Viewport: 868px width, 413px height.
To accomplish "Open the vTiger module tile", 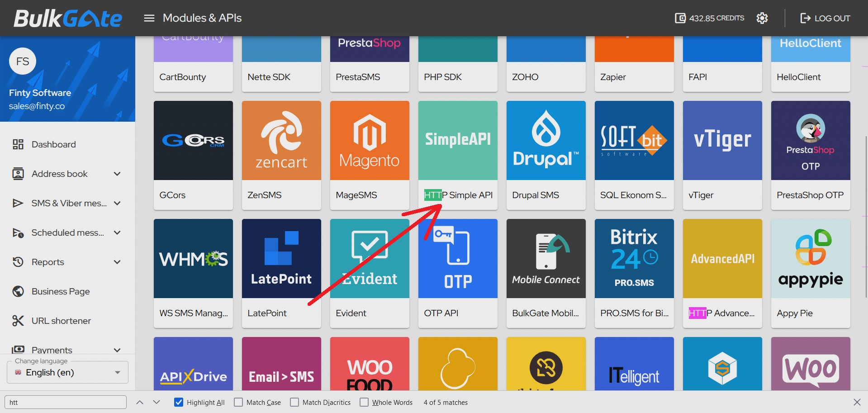I will (722, 155).
